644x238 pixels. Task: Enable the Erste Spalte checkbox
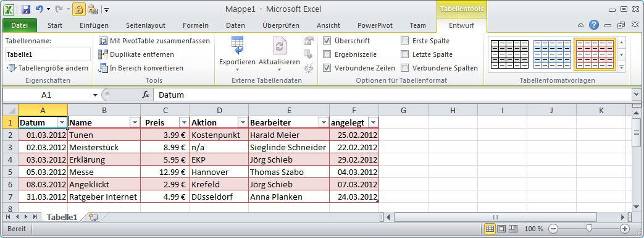(x=404, y=41)
